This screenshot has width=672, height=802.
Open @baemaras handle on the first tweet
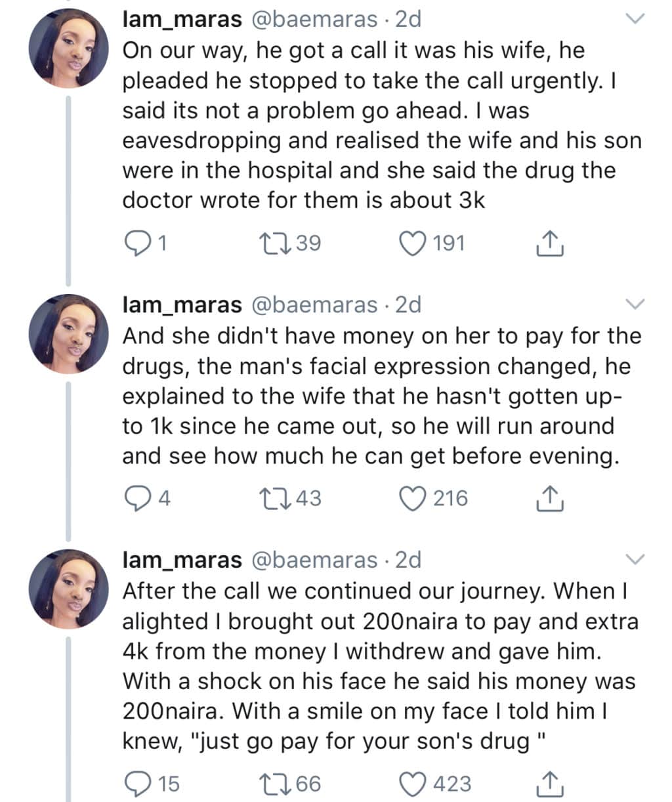point(316,20)
